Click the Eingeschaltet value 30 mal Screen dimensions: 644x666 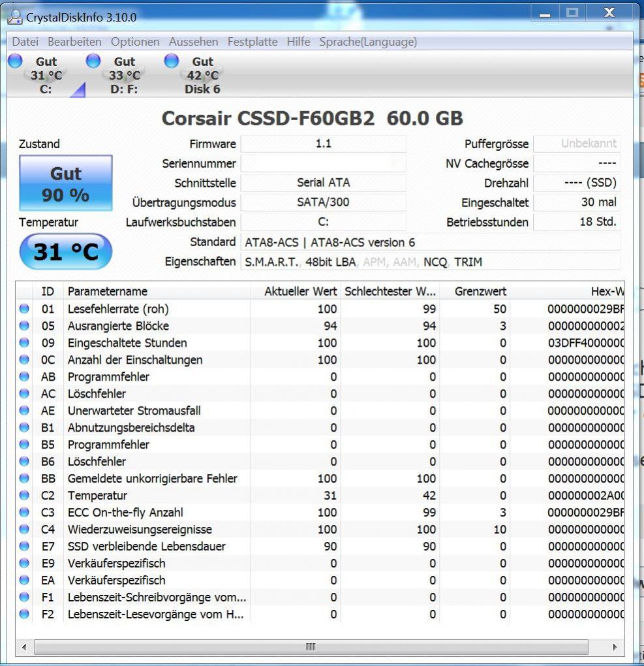pos(577,202)
